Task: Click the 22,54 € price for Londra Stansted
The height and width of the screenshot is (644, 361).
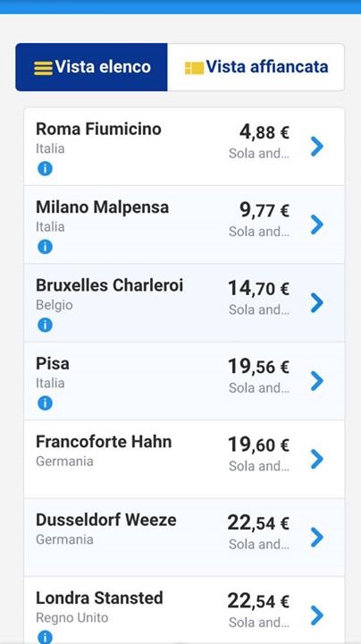Action: click(258, 602)
